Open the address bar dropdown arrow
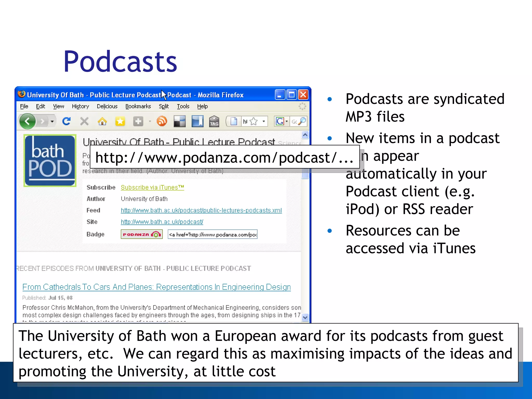This screenshot has height=399, width=532. [264, 121]
